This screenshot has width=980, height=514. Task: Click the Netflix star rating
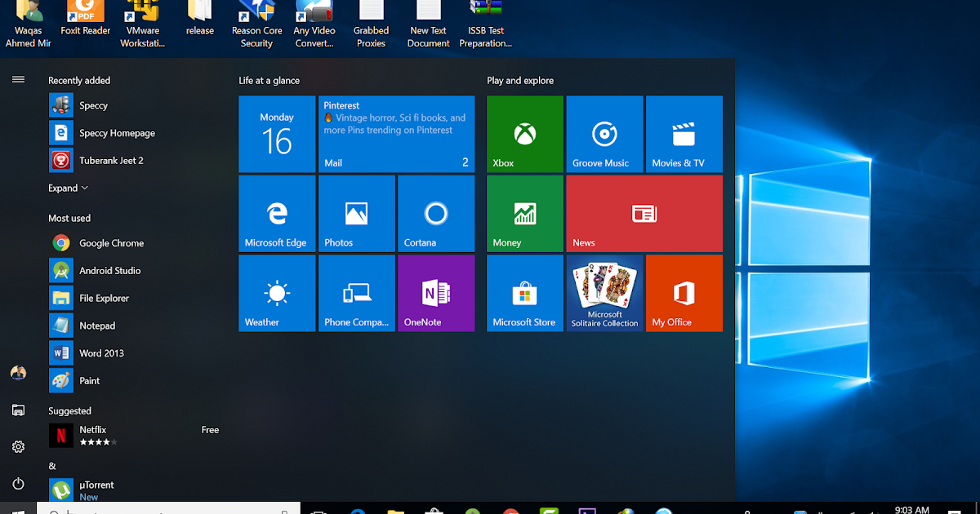tap(98, 442)
